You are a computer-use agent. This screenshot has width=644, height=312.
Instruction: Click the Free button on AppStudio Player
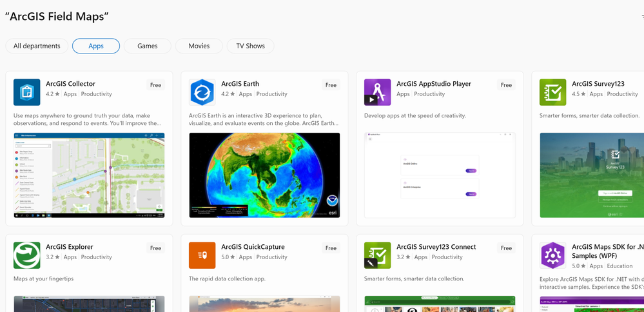[x=507, y=85]
